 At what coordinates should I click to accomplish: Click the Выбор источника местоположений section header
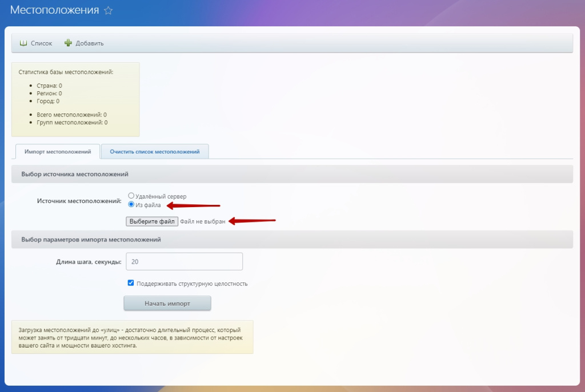click(75, 174)
